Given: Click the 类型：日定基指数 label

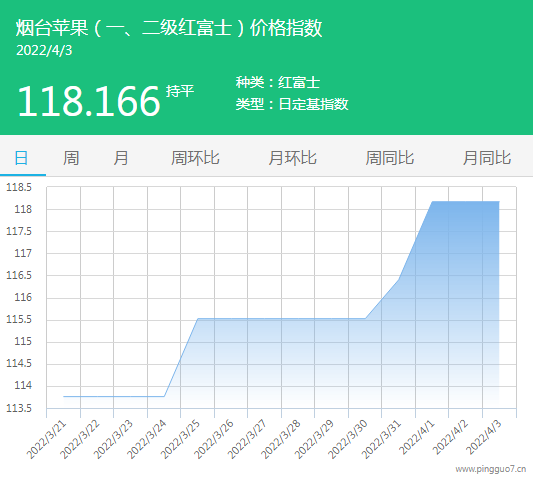Looking at the screenshot, I should click(292, 104).
